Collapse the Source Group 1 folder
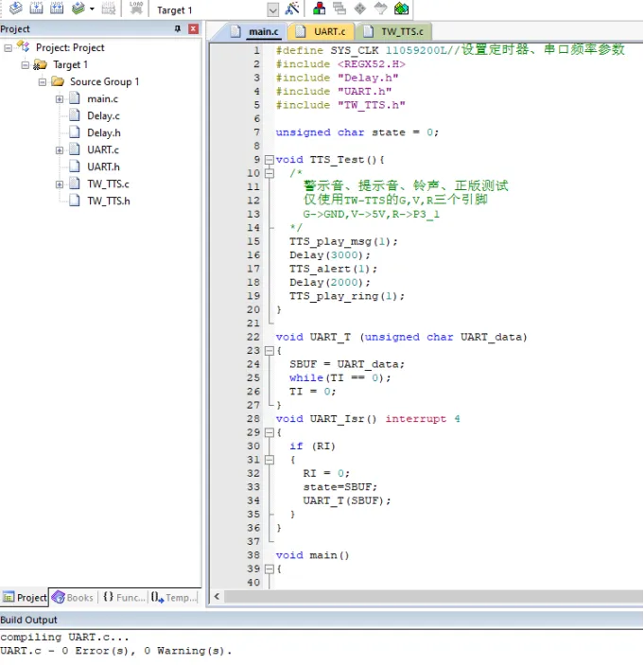Screen dimensions: 644x665 43,82
